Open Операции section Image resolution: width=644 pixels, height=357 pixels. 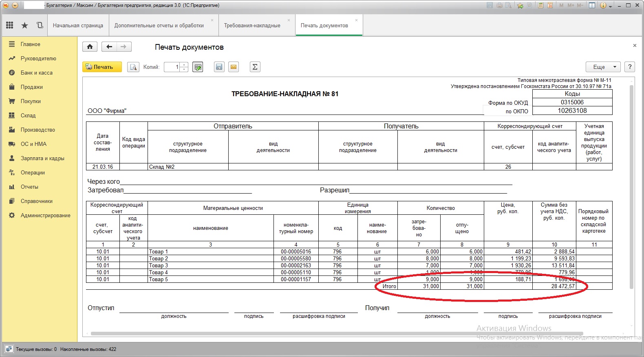(39, 172)
